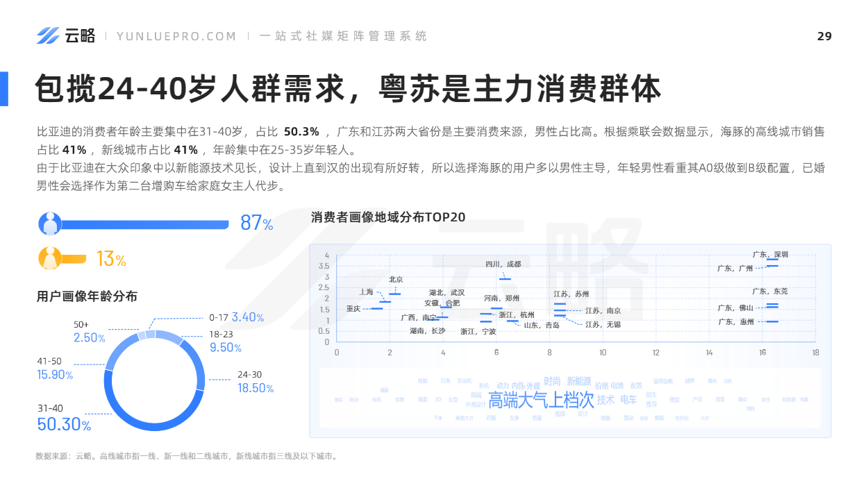Click the 广西，南宁 data label
Viewport: 868px width, 488px height.
pos(418,318)
